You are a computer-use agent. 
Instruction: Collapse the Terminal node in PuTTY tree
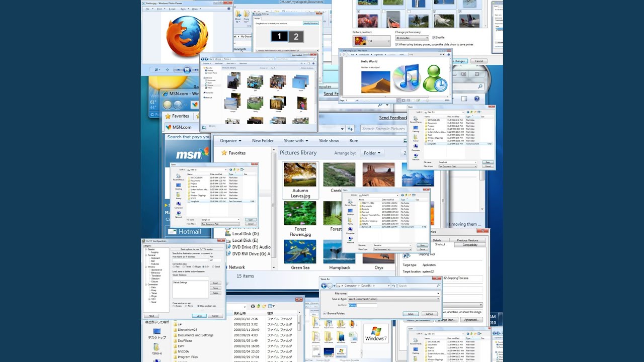tap(145, 255)
